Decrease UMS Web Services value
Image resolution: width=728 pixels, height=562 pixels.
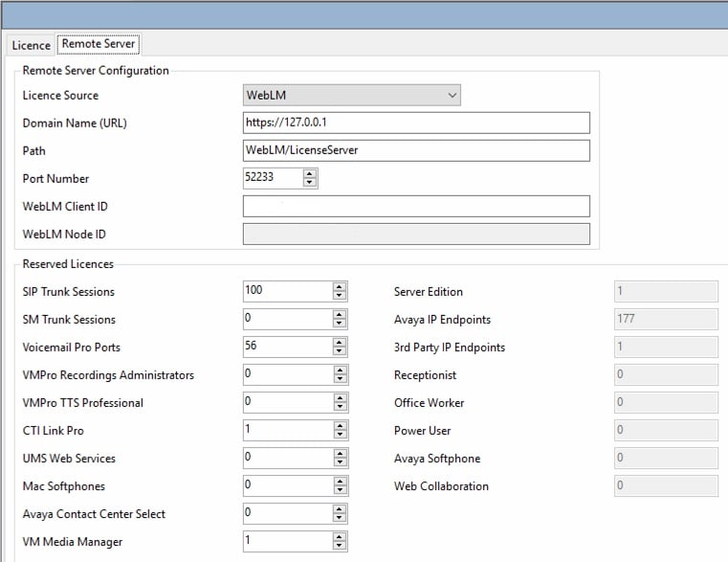coord(340,462)
